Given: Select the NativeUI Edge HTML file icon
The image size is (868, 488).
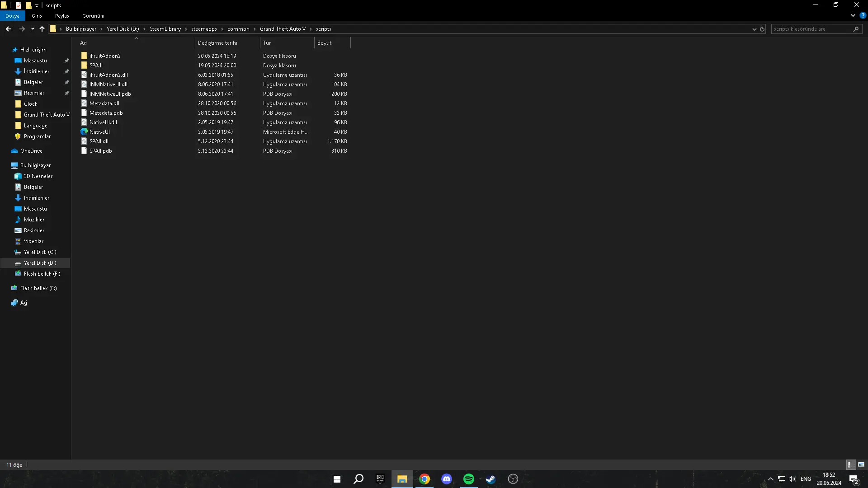Looking at the screenshot, I should coord(84,132).
